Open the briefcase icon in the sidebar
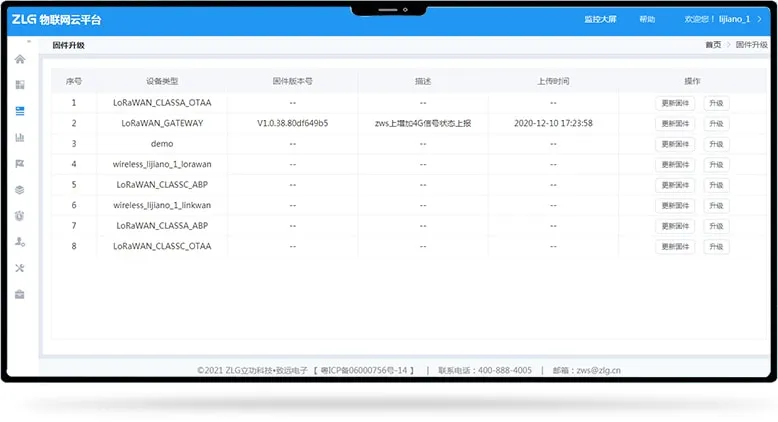Image resolution: width=778 pixels, height=422 pixels. coord(20,294)
